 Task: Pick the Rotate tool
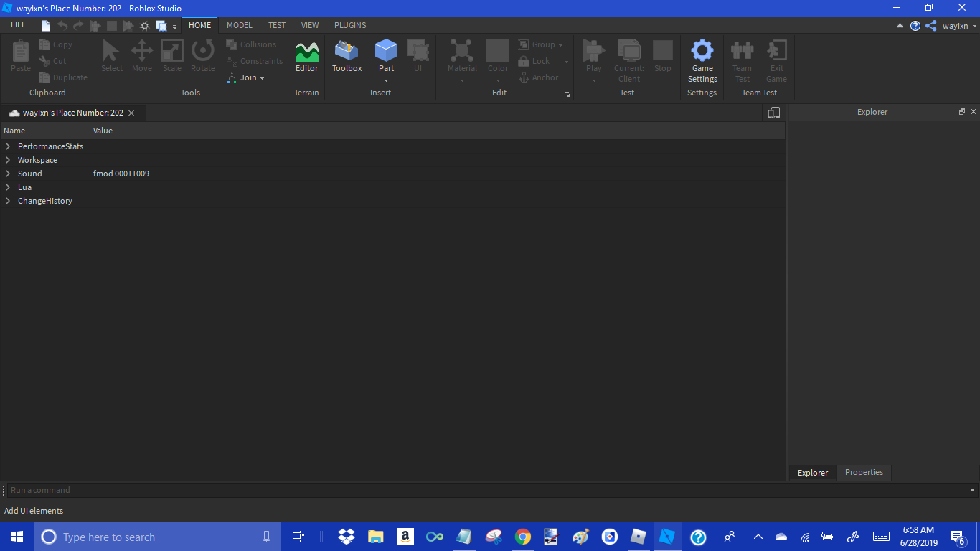pyautogui.click(x=203, y=56)
